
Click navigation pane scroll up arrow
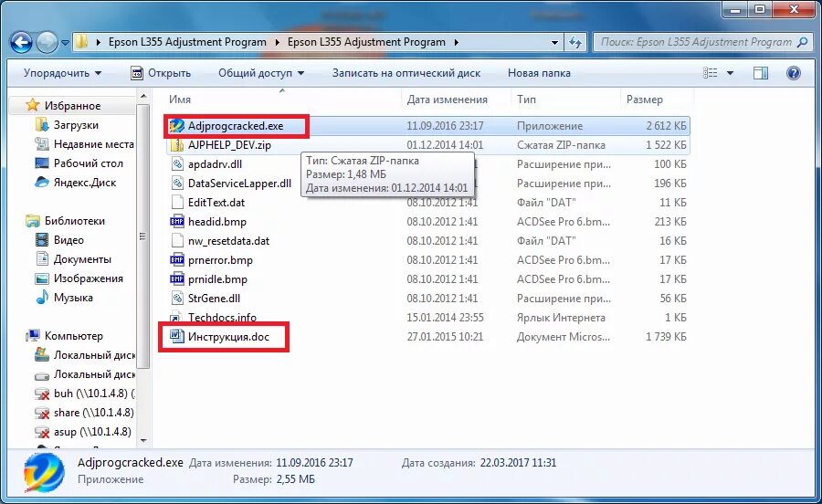[143, 97]
